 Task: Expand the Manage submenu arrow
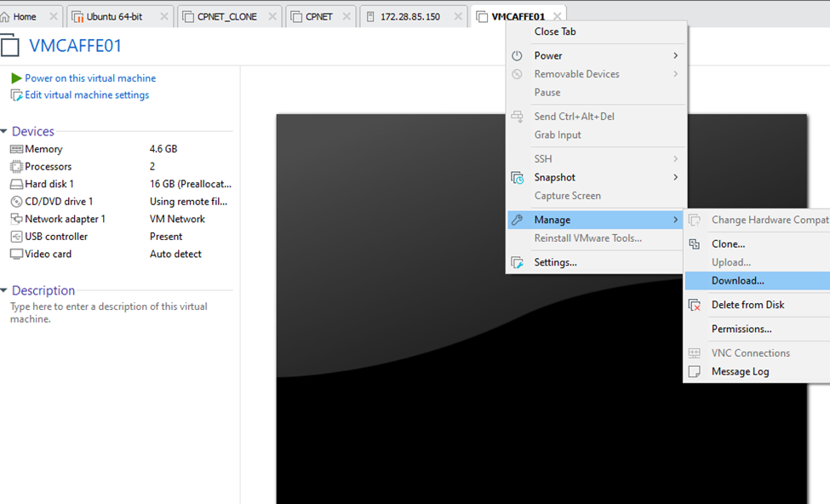click(x=675, y=220)
